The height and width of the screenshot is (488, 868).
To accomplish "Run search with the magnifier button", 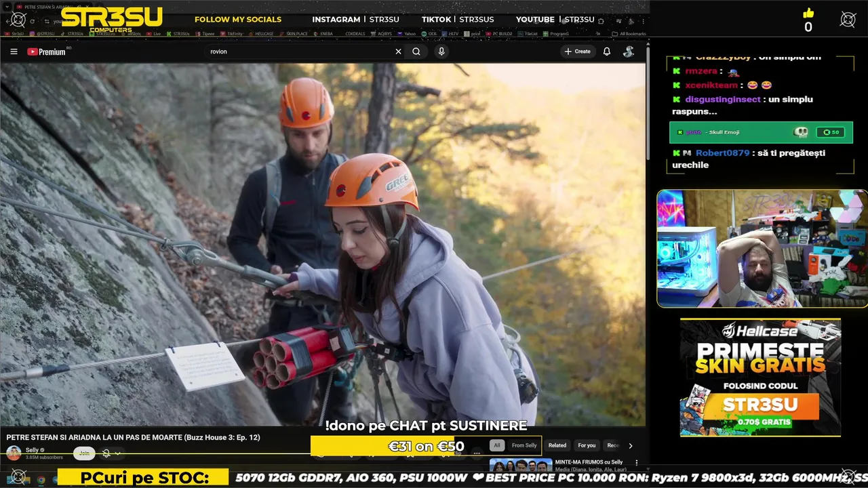I will point(416,52).
